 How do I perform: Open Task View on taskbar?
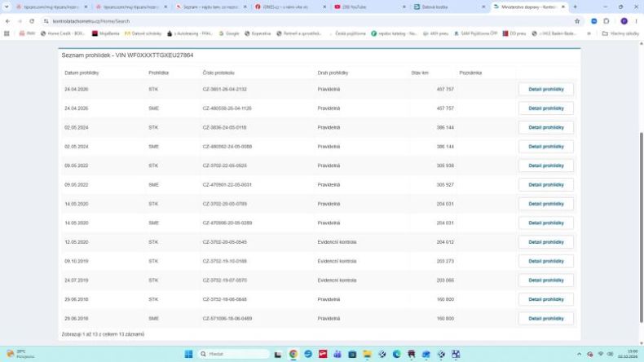[x=278, y=354]
